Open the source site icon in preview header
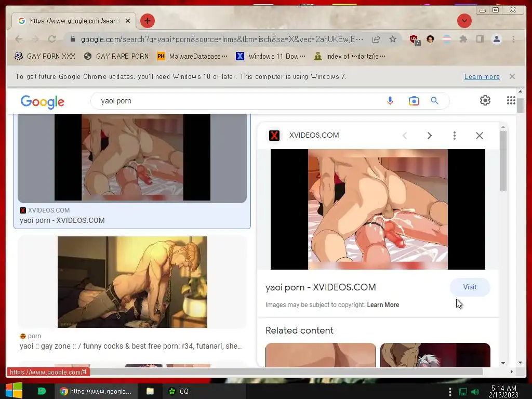The width and height of the screenshot is (532, 399). click(x=274, y=136)
